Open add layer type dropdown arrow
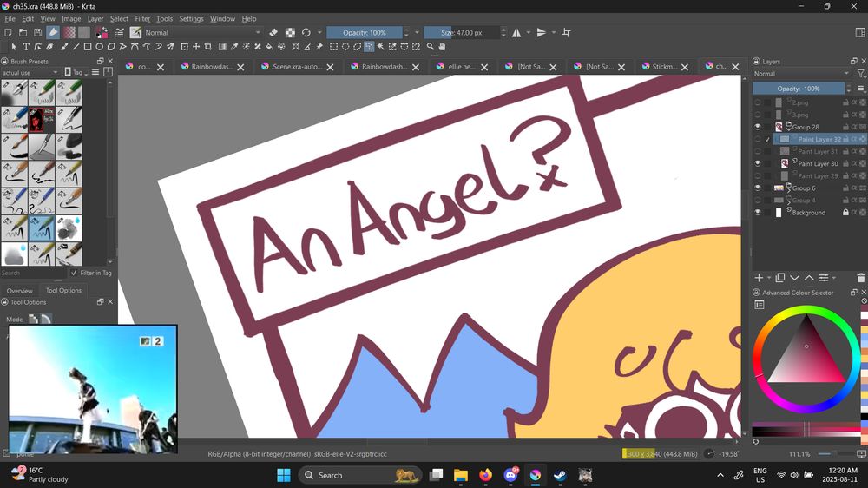The image size is (868, 488). pyautogui.click(x=769, y=278)
